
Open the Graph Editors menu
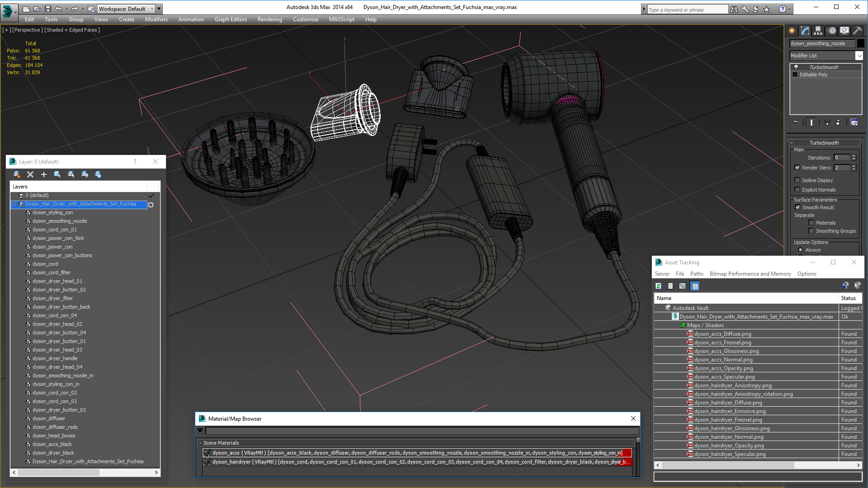click(x=231, y=19)
